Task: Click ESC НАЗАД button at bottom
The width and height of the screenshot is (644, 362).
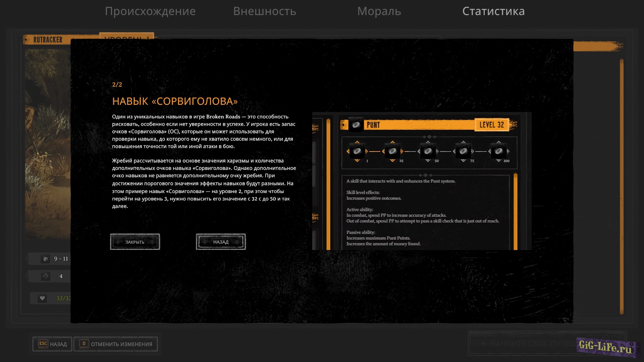Action: [52, 344]
